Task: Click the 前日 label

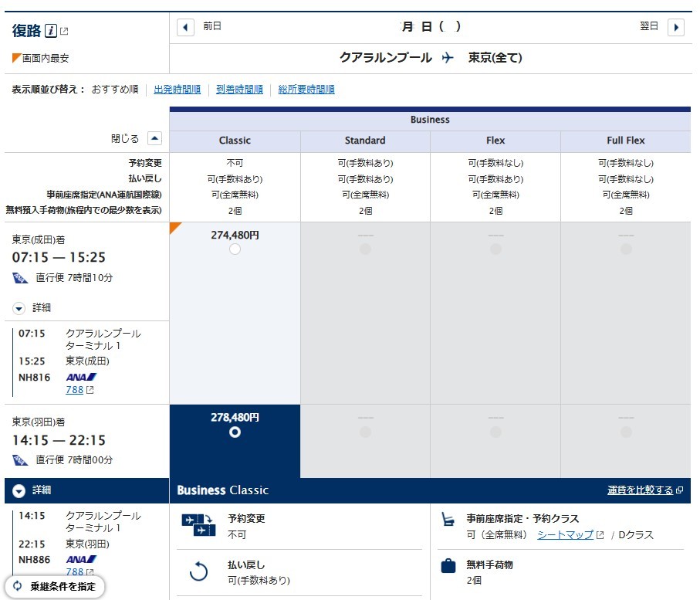Action: click(212, 26)
